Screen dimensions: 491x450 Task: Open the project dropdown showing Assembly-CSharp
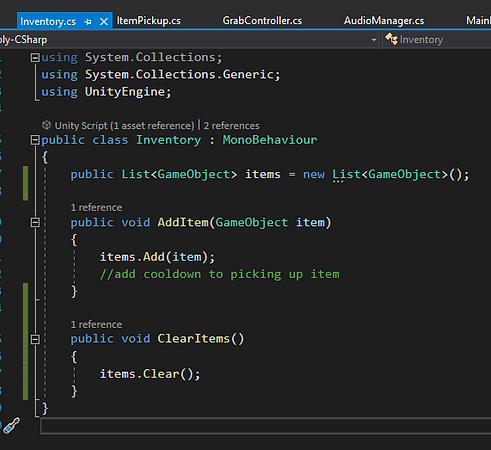(189, 40)
